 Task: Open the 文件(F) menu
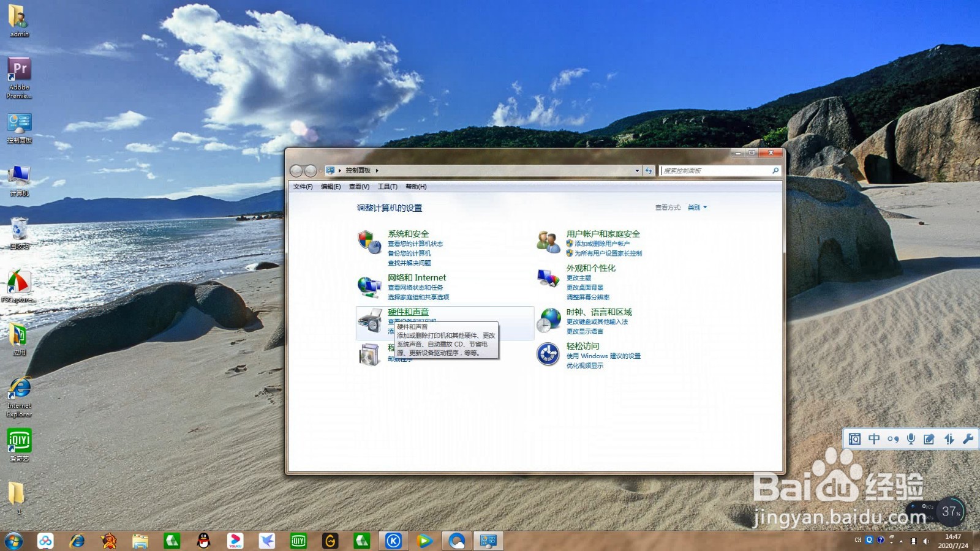tap(303, 187)
